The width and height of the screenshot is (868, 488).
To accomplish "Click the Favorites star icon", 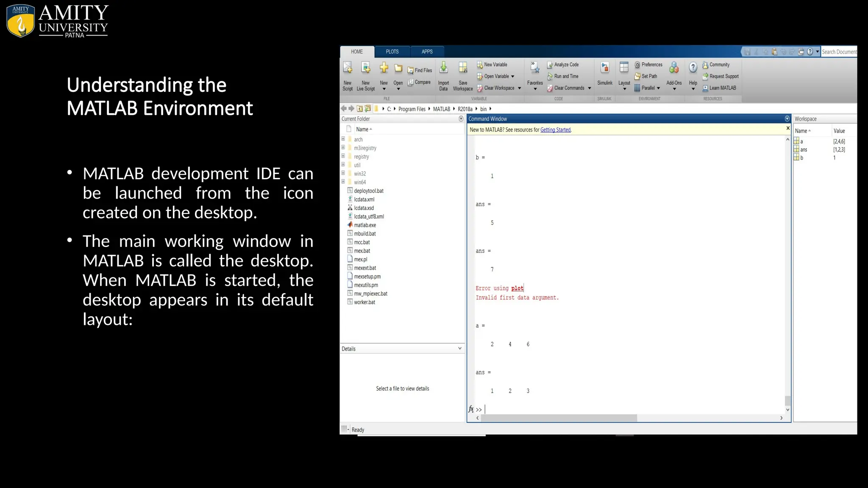I will coord(535,68).
